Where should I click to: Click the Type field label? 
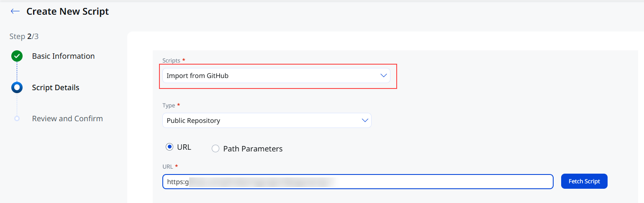click(x=169, y=105)
